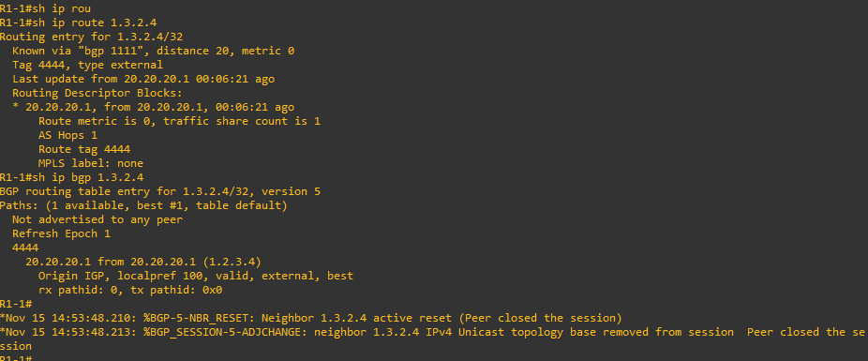Click the 'Routing entry for 1.3.2.4/32' line

91,38
